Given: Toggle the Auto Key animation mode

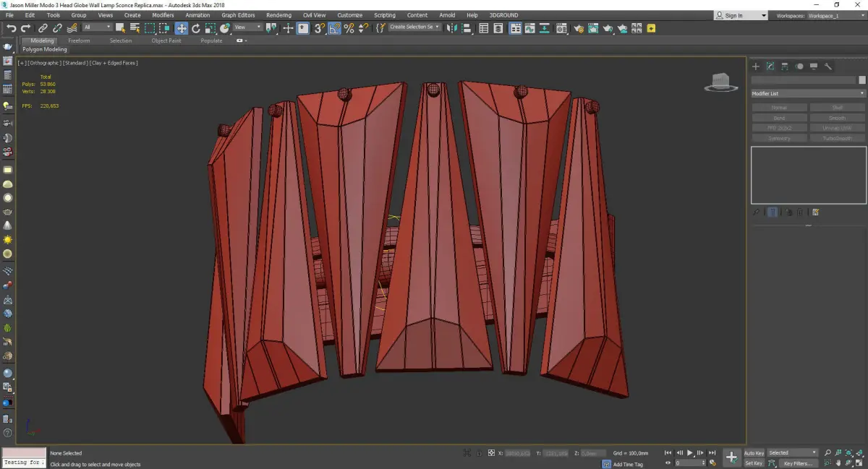Looking at the screenshot, I should (x=754, y=453).
